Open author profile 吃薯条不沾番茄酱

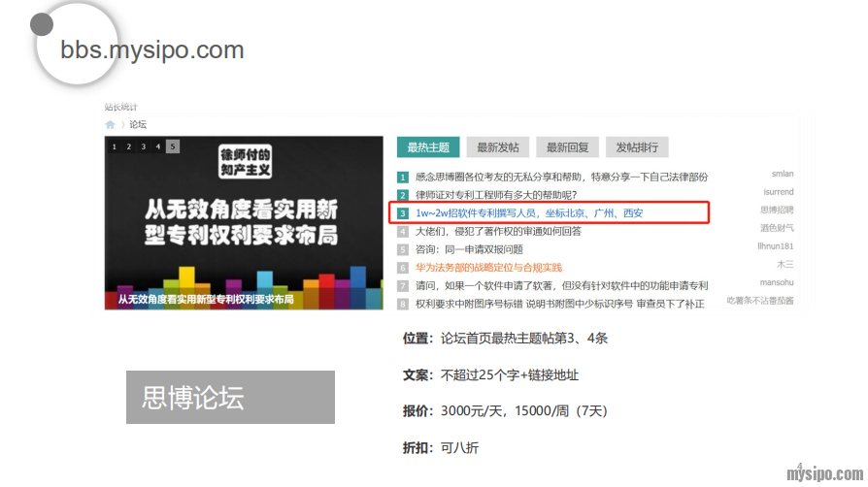[x=760, y=301]
